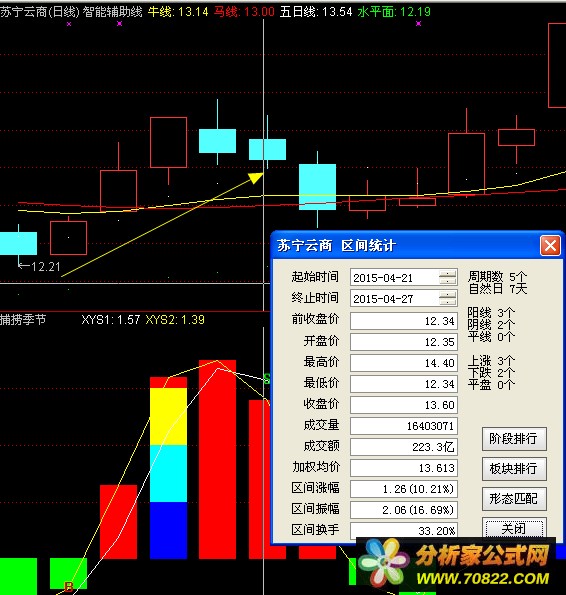Click the 平盘 0个 count
The height and width of the screenshot is (595, 566).
coord(491,385)
